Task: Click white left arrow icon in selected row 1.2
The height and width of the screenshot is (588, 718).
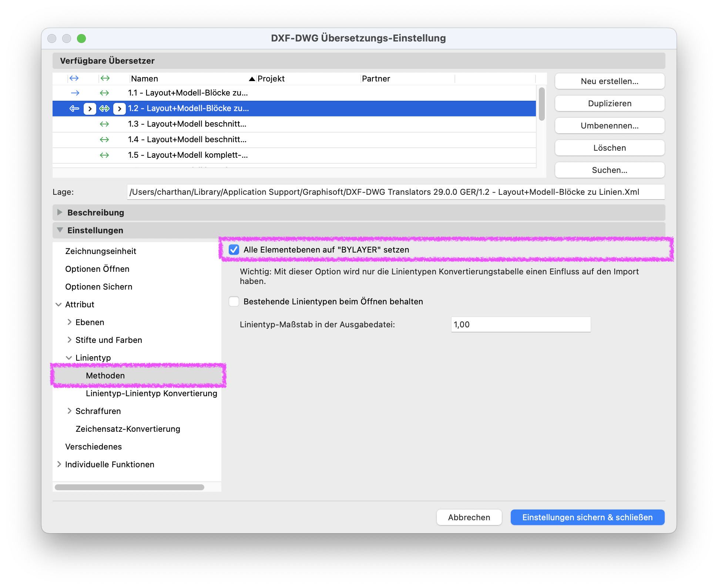Action: point(74,108)
